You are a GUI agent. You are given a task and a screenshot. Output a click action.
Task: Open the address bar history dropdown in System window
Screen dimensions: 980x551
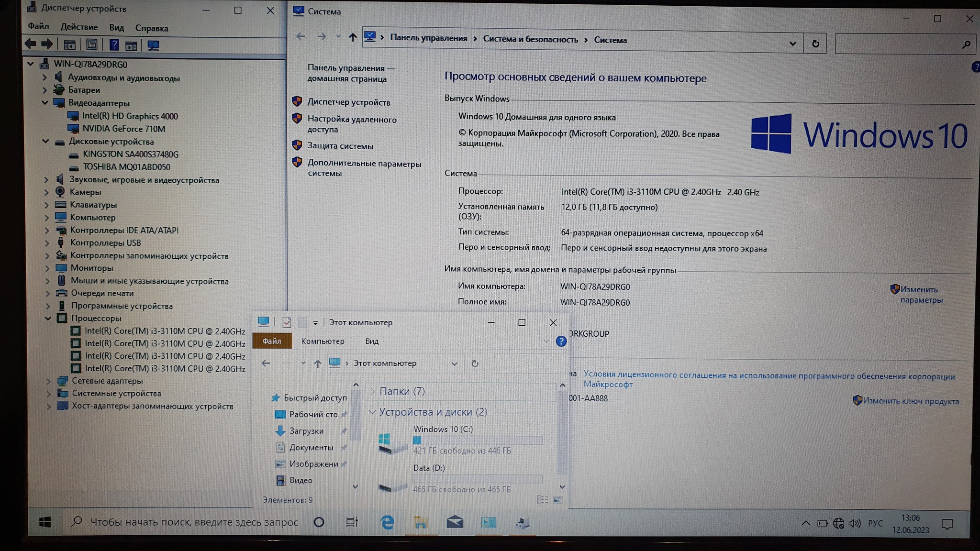pos(792,44)
